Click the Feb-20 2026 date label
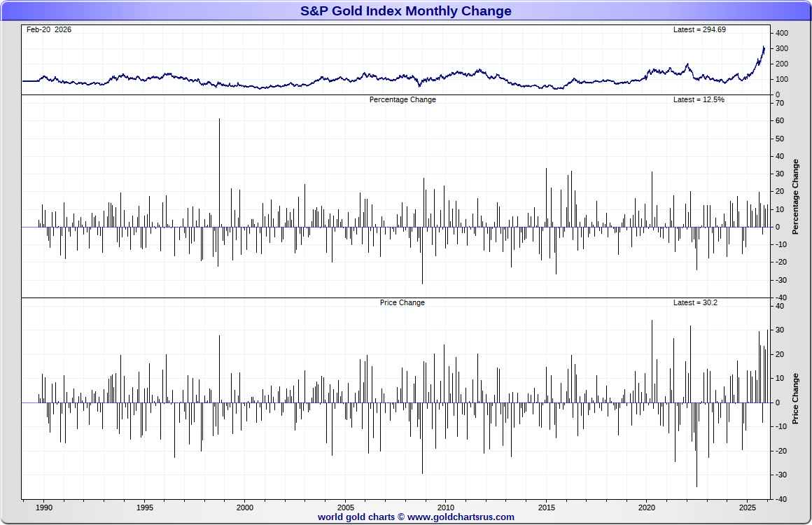Screen dimensions: 812x525 (49, 29)
